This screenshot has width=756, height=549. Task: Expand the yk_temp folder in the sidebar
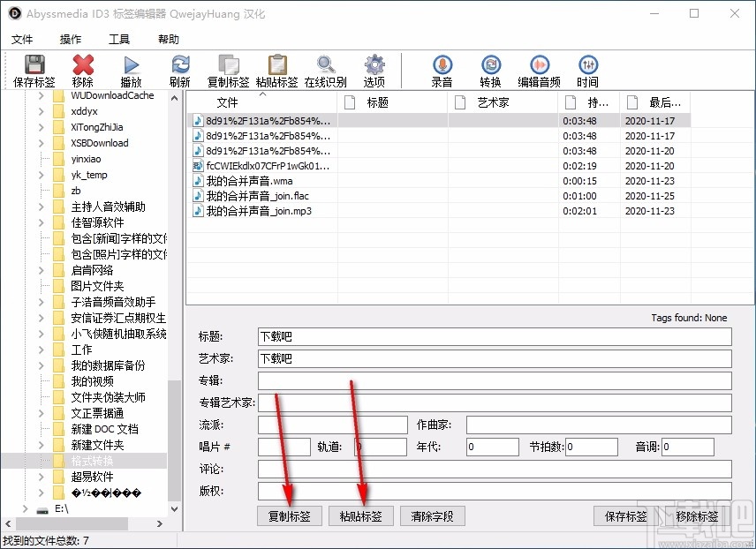[x=41, y=175]
